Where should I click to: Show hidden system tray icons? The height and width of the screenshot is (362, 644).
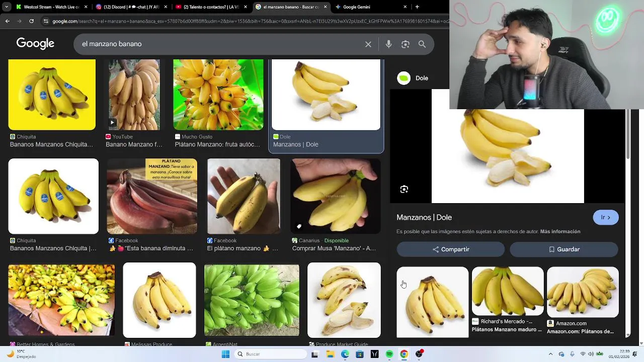click(550, 354)
